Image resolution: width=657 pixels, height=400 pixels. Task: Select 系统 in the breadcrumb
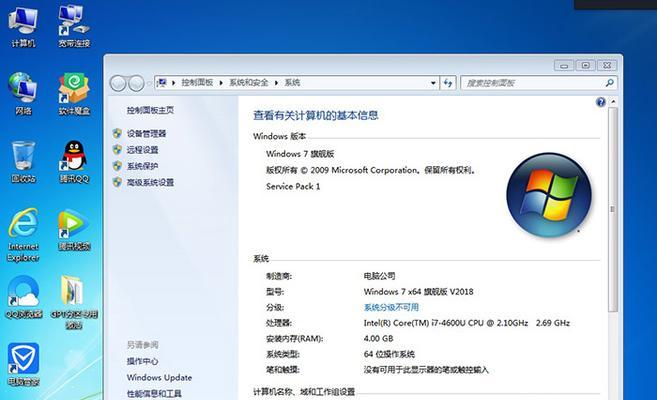coord(292,83)
